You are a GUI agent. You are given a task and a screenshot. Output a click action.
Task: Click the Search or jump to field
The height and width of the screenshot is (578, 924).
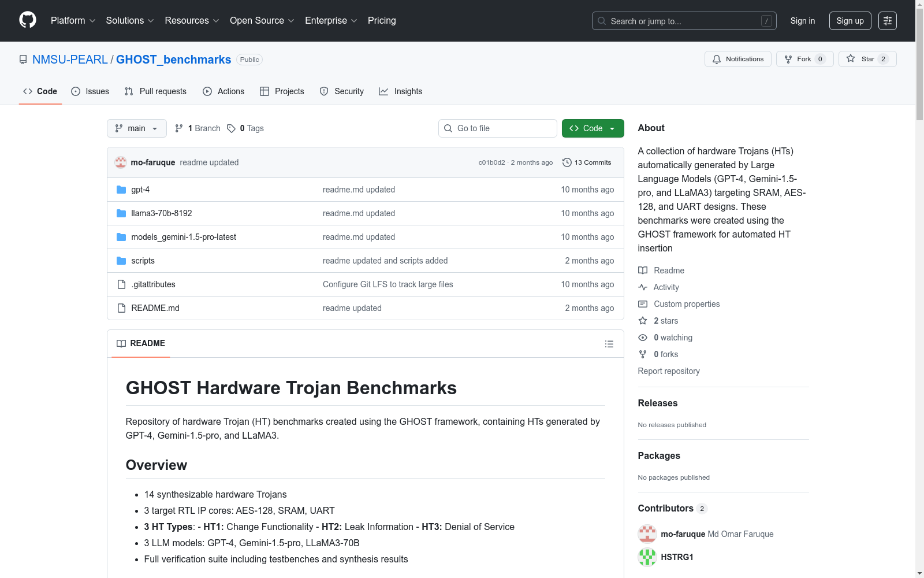coord(684,21)
